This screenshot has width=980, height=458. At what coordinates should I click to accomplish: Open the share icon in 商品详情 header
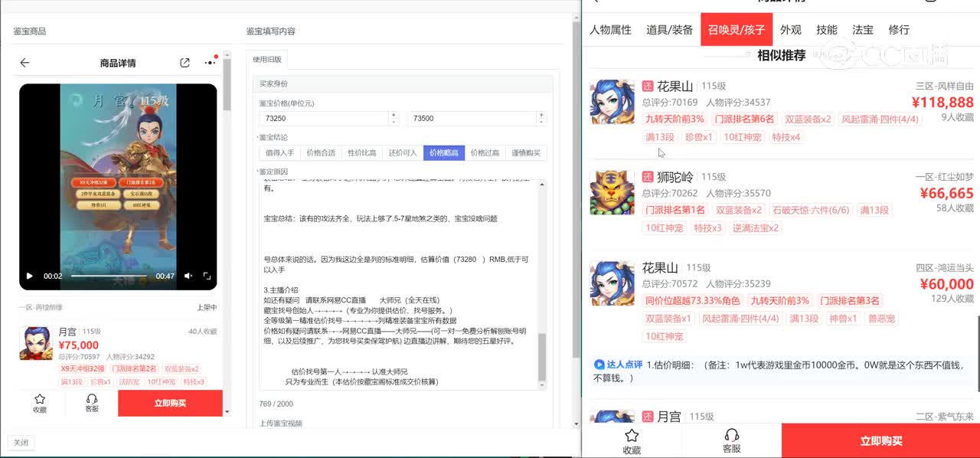click(x=185, y=63)
